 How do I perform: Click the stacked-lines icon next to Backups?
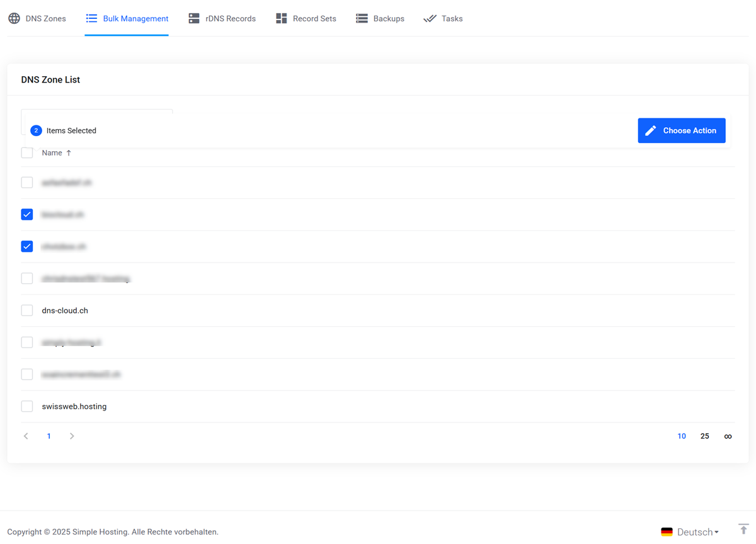coord(362,18)
